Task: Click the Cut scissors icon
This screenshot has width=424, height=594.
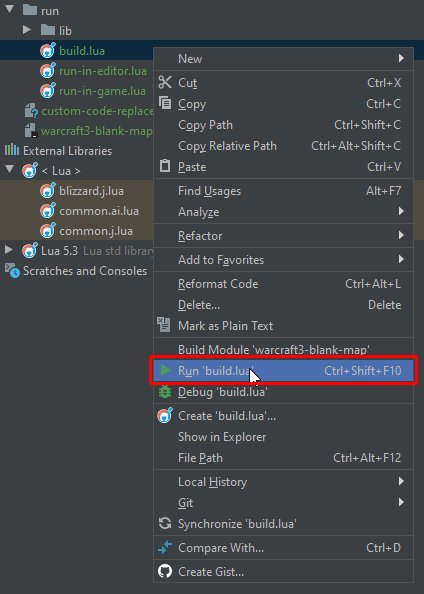Action: pos(165,82)
